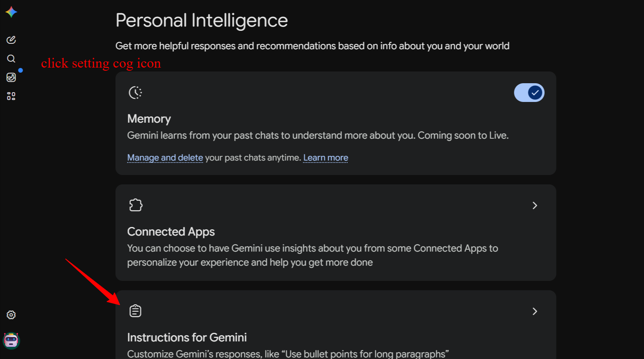Image resolution: width=644 pixels, height=359 pixels.
Task: Expand Connected Apps with its chevron
Action: 535,205
